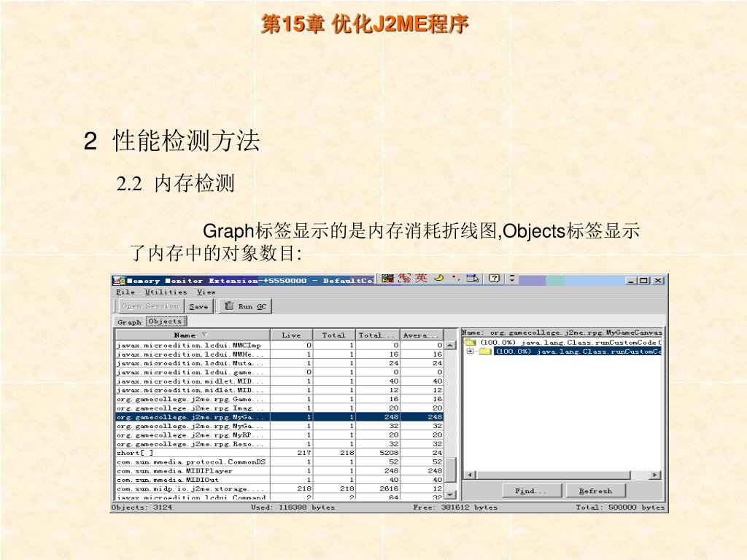Expand the highlighted runCustomCode tree node
The width and height of the screenshot is (747, 560).
pyautogui.click(x=471, y=351)
